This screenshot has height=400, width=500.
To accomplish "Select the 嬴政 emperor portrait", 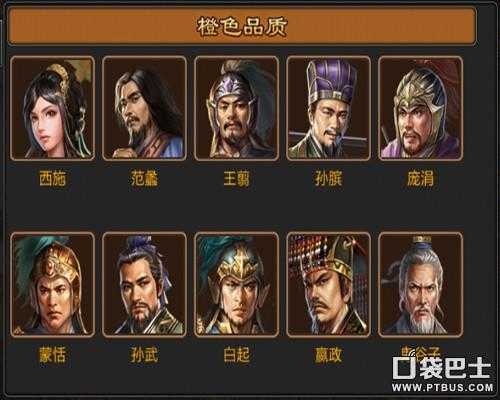I will point(328,285).
